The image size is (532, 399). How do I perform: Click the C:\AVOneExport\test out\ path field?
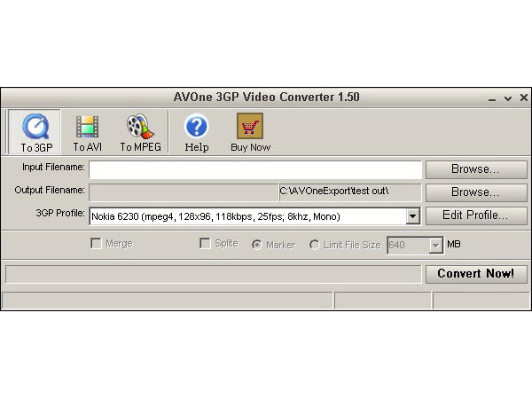[x=350, y=192]
